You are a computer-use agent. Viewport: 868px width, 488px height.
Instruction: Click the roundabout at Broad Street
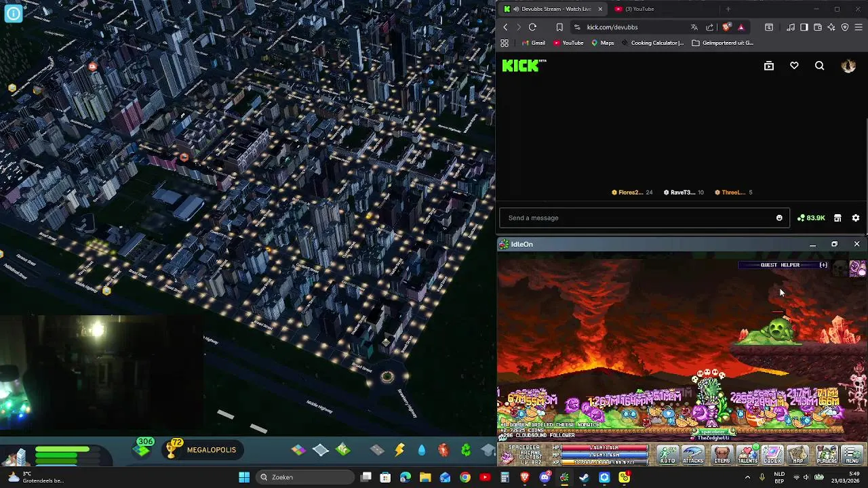(387, 377)
